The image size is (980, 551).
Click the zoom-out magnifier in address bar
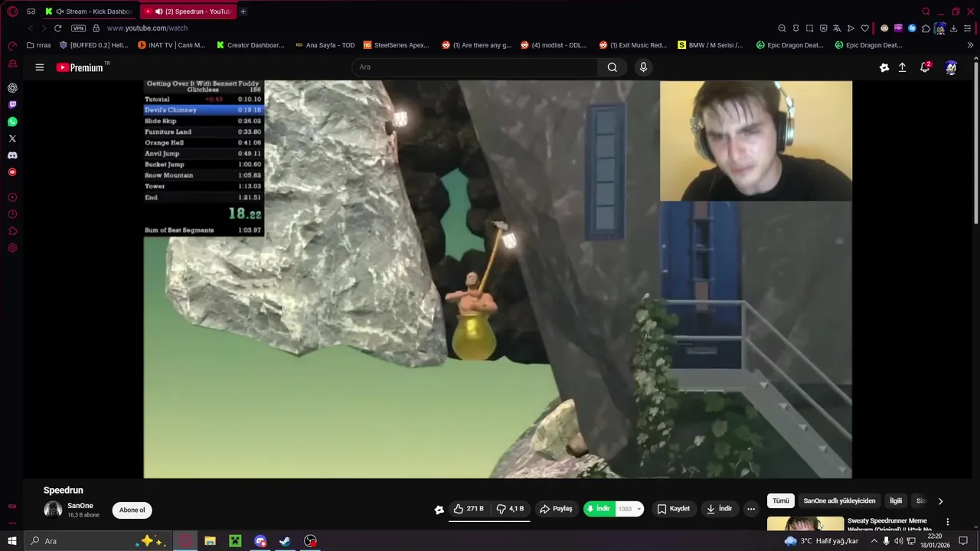782,28
